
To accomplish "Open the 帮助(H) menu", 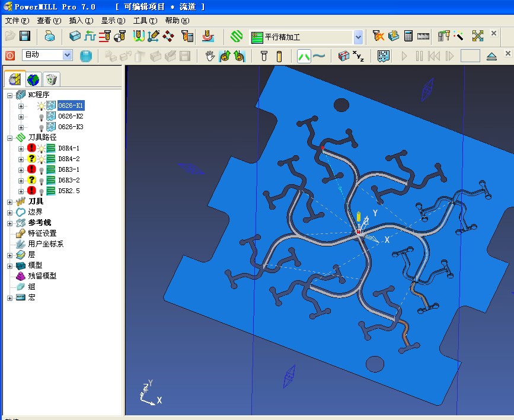I will click(x=177, y=21).
